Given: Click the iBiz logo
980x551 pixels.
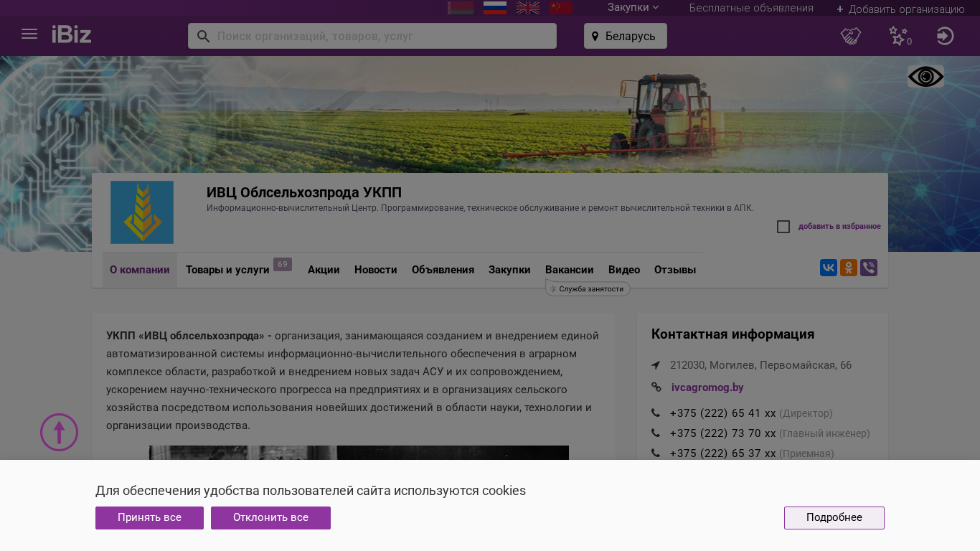Looking at the screenshot, I should pyautogui.click(x=72, y=34).
